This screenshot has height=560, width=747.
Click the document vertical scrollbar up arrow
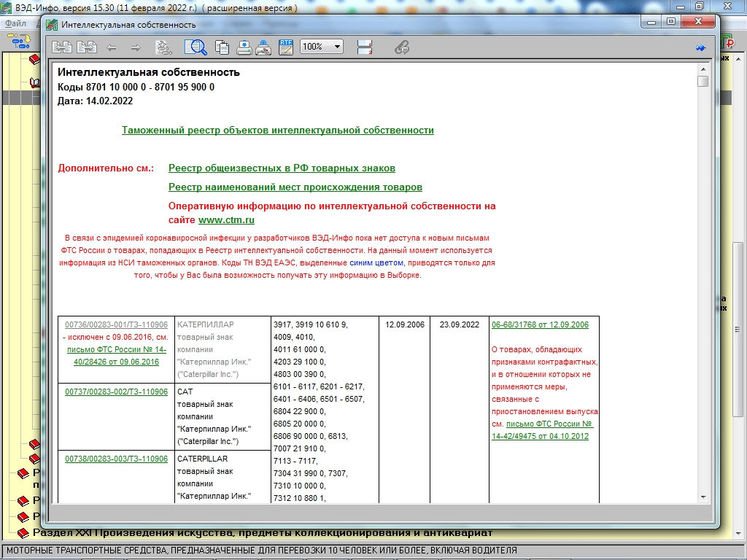pyautogui.click(x=703, y=69)
